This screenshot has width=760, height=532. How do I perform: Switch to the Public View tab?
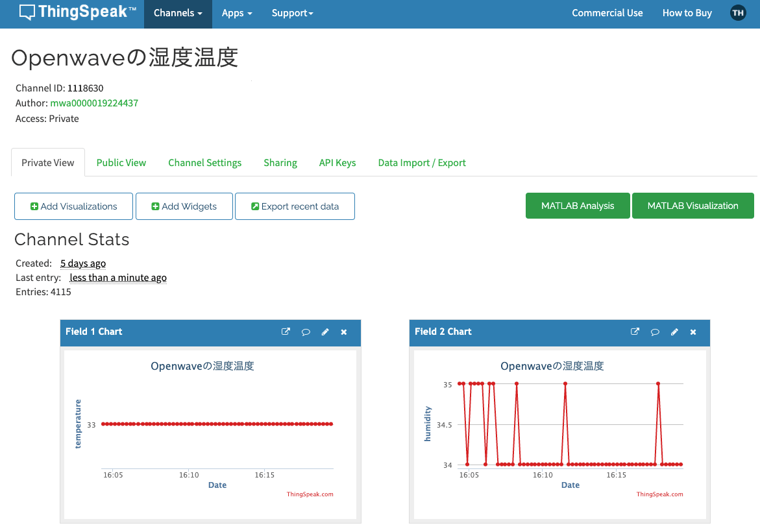[121, 163]
